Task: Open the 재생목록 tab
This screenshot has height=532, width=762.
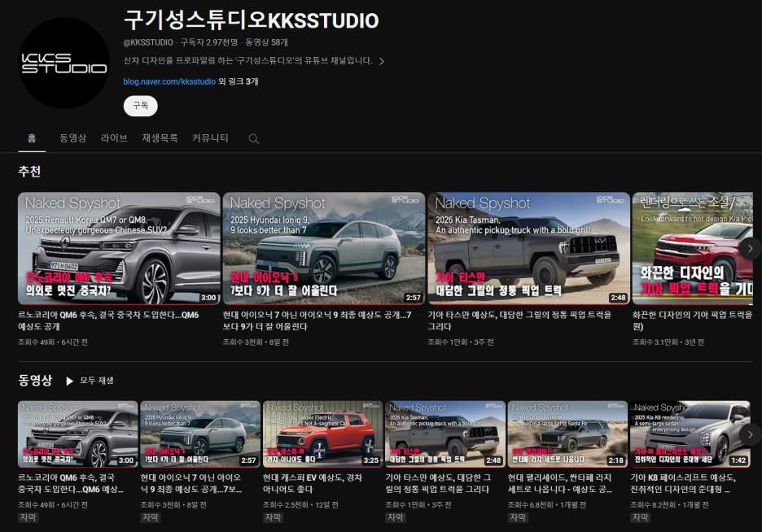Action: tap(160, 138)
